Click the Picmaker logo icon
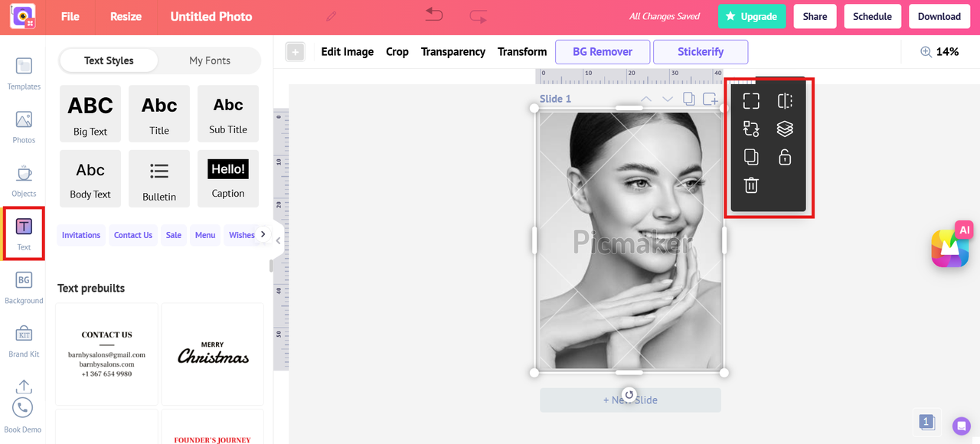The image size is (980, 444). click(x=22, y=16)
